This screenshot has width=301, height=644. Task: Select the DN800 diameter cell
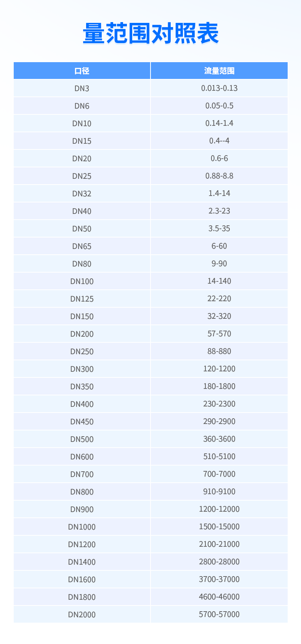coord(82,492)
